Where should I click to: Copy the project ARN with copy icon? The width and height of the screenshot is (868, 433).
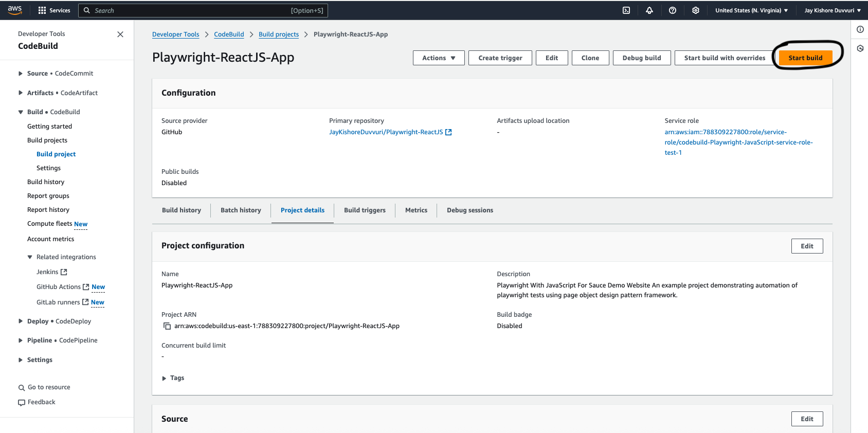point(167,326)
